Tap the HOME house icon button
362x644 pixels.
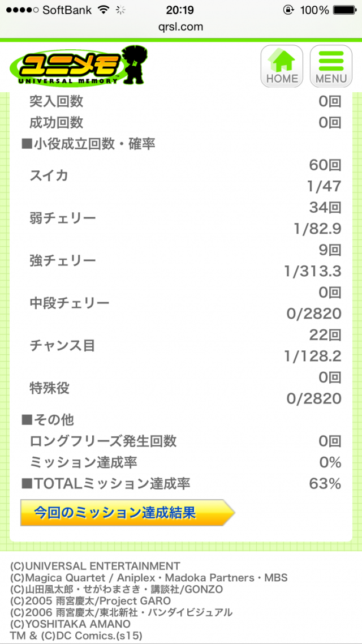[x=282, y=66]
